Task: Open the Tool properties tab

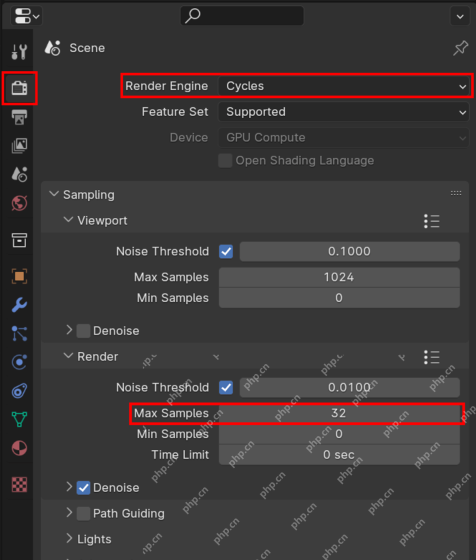Action: (x=19, y=52)
